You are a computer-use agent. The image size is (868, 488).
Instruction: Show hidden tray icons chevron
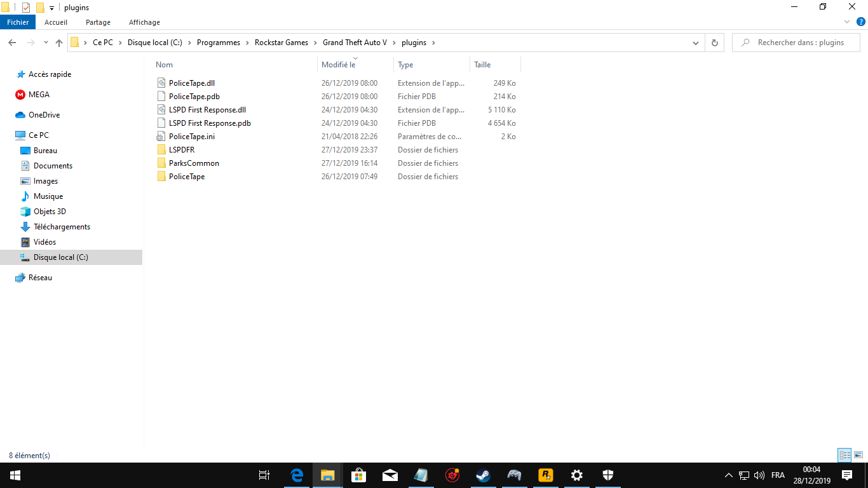tap(729, 475)
